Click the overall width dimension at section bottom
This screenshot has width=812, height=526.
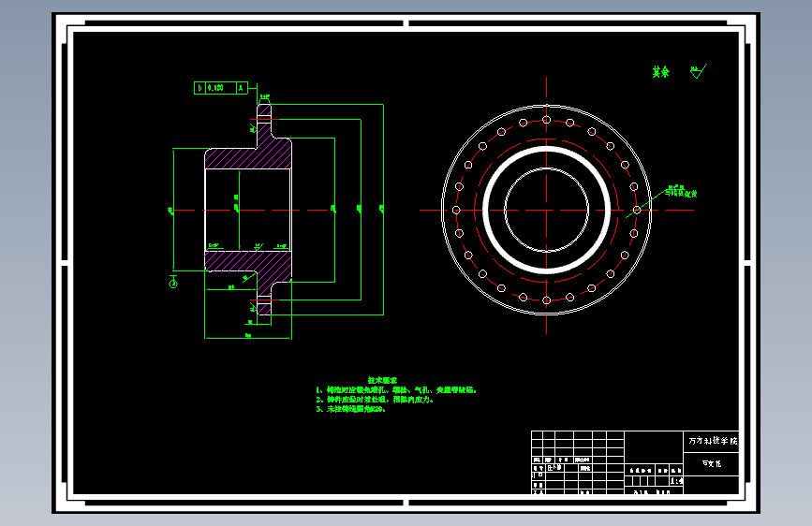(x=248, y=336)
